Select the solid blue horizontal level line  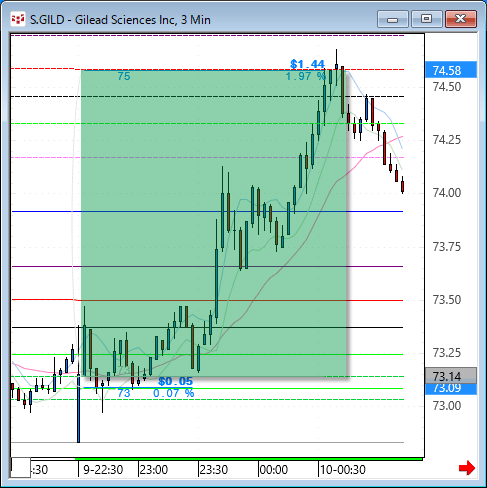(x=207, y=211)
